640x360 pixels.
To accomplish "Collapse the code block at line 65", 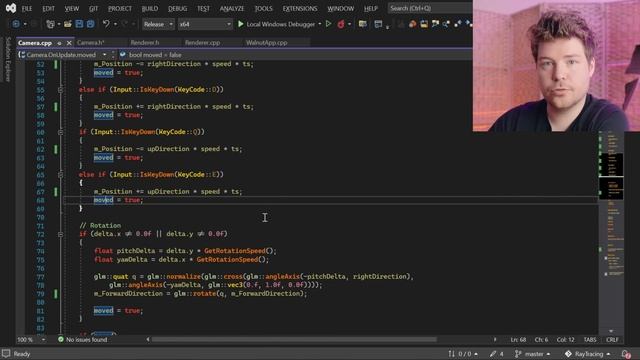I will (60, 175).
